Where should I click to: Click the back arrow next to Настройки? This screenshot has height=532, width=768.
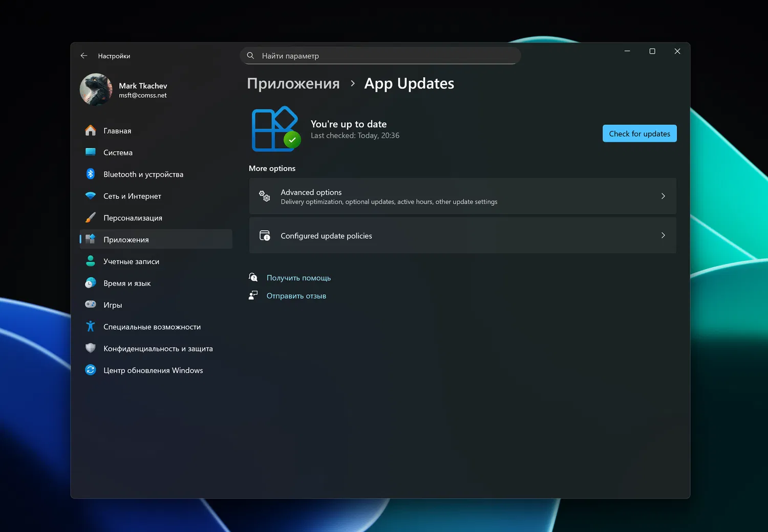(x=84, y=56)
